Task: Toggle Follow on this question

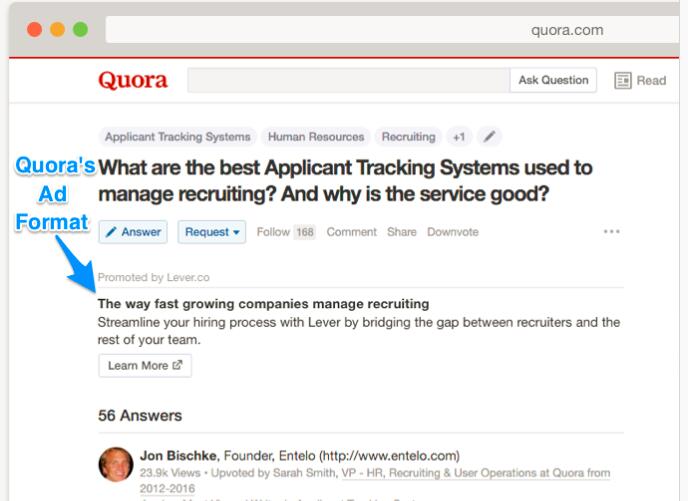Action: point(286,232)
